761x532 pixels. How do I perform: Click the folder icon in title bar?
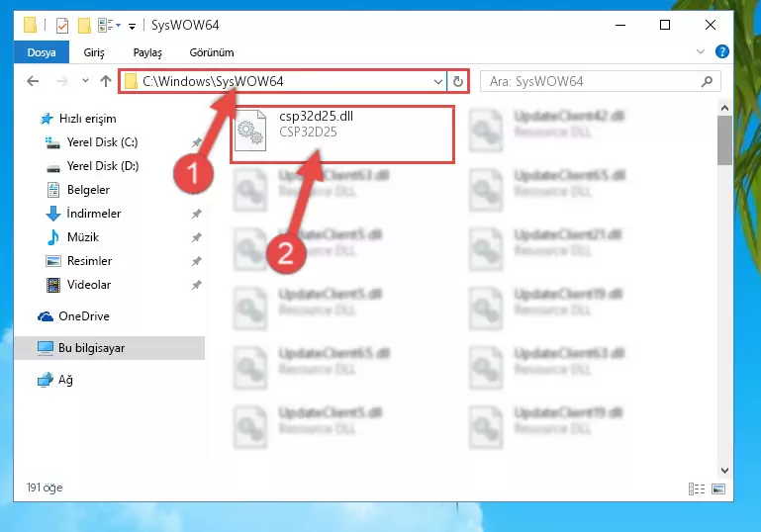[x=30, y=25]
